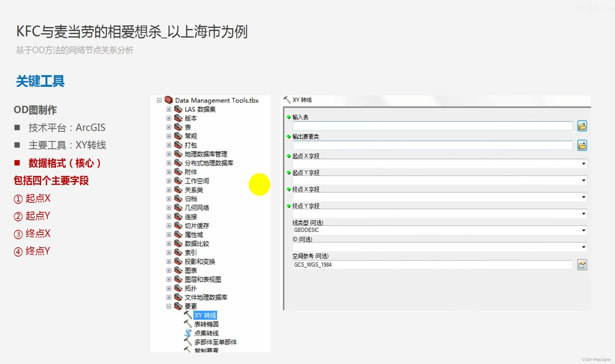Click the hammer icon beside 表转椭圆
Viewport: 615px width, 364px height.
click(188, 324)
